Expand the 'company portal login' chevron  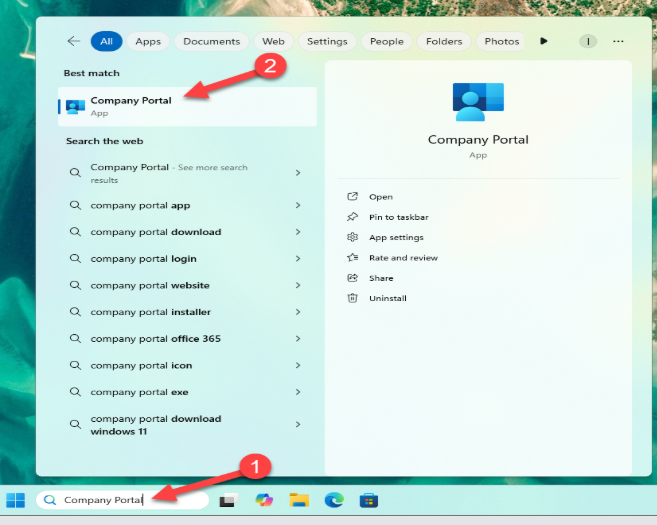pyautogui.click(x=298, y=259)
